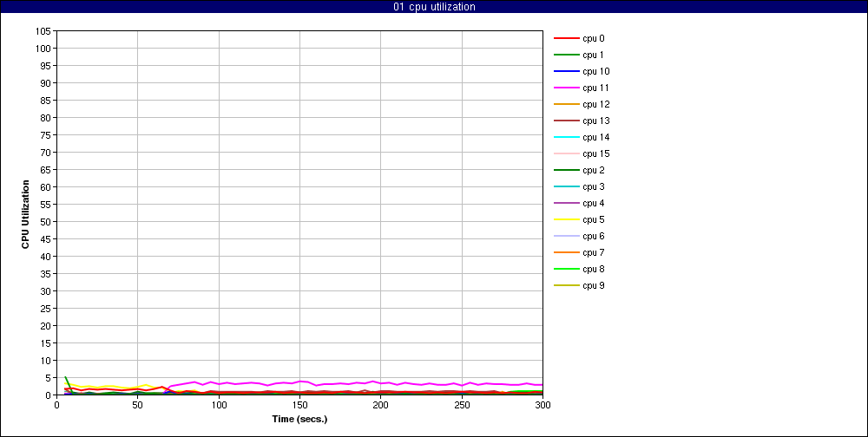
Task: Click the 150 tick on the time axis
Action: pyautogui.click(x=299, y=405)
